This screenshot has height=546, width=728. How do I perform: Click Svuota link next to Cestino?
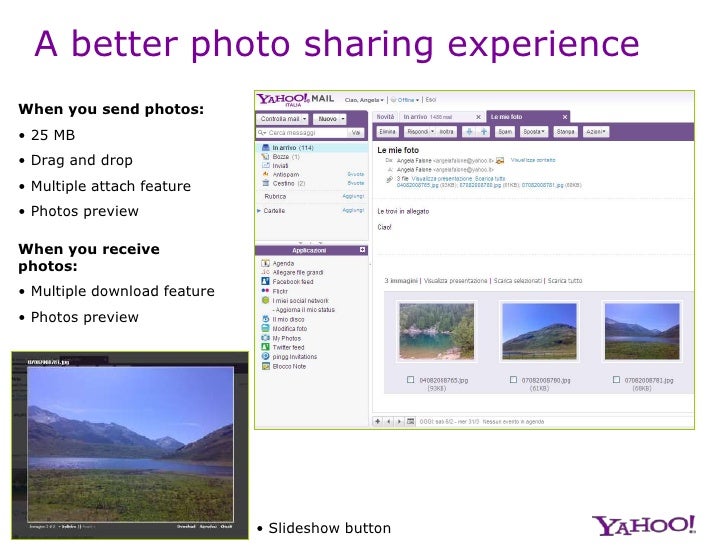coord(356,183)
